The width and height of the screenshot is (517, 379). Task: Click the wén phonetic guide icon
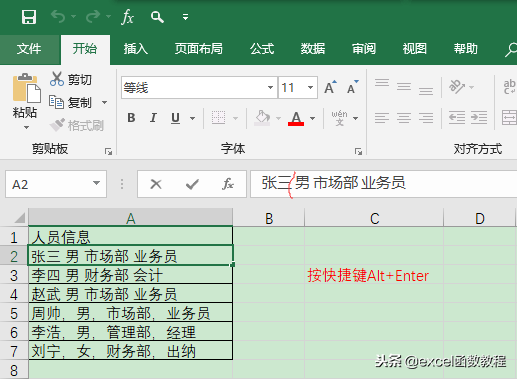(x=339, y=118)
